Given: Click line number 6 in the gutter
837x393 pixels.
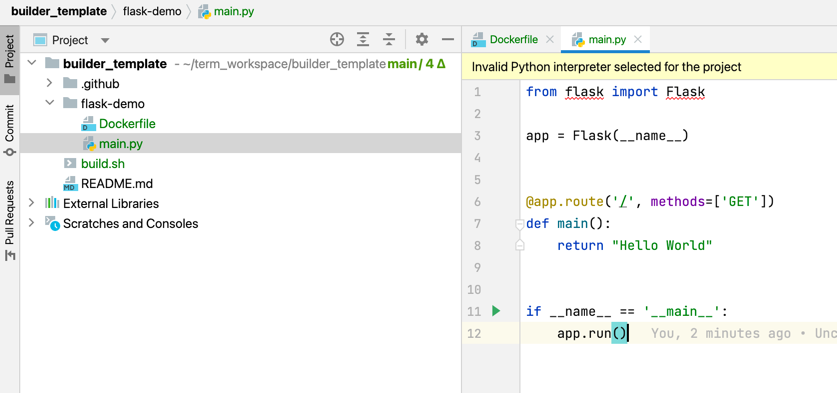Looking at the screenshot, I should (477, 202).
